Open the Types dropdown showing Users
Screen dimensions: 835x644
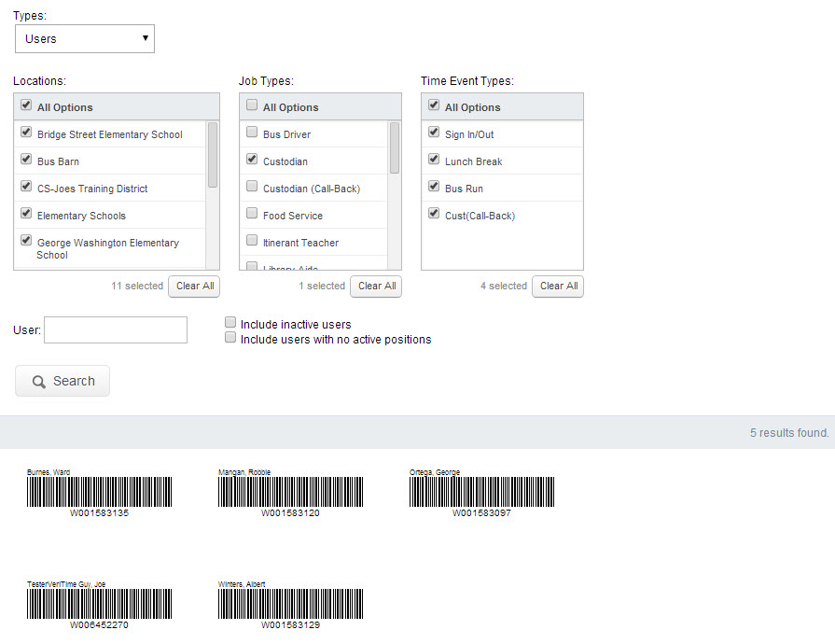pyautogui.click(x=85, y=38)
